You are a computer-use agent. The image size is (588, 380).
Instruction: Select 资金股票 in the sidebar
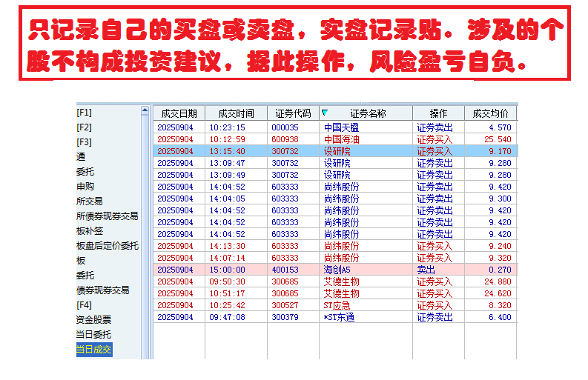[93, 320]
